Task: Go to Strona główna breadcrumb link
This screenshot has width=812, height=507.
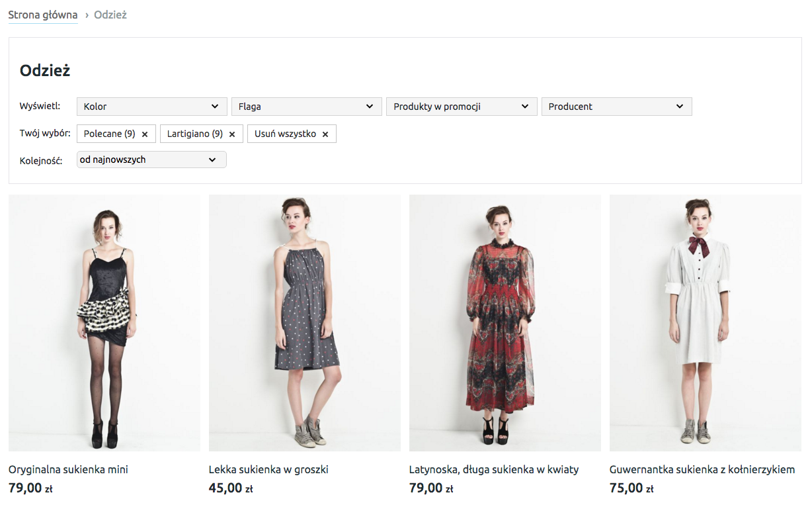Action: (43, 15)
